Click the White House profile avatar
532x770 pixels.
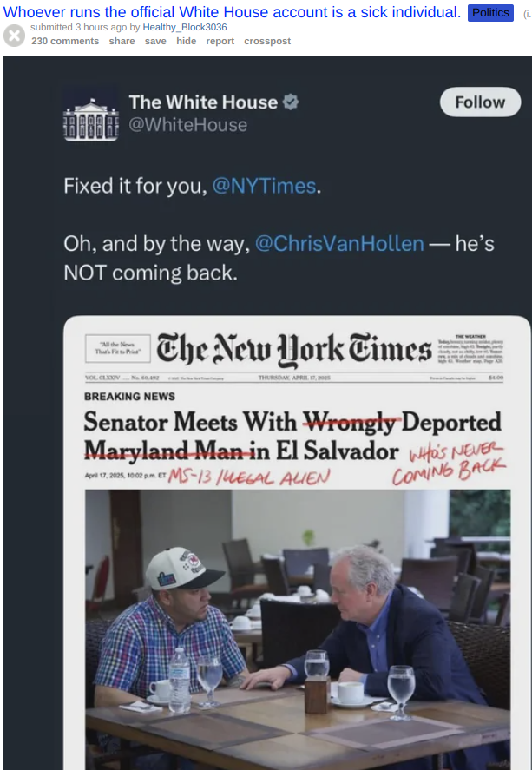(91, 114)
